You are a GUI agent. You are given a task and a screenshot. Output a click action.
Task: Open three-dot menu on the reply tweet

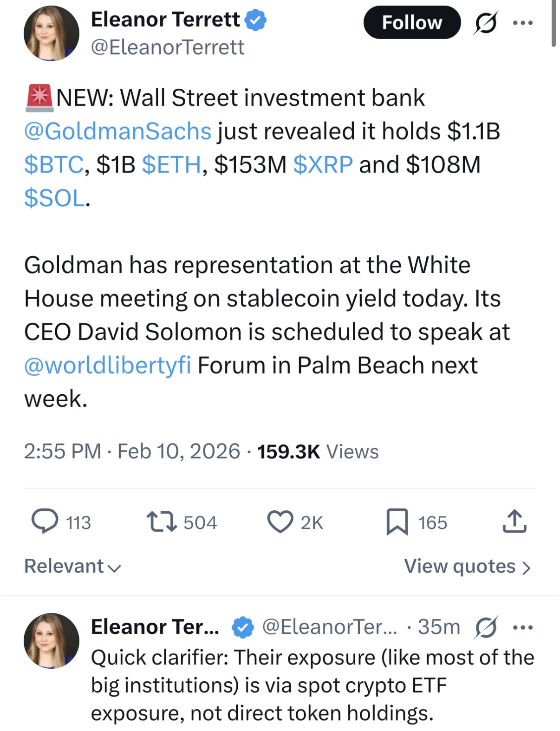[523, 627]
